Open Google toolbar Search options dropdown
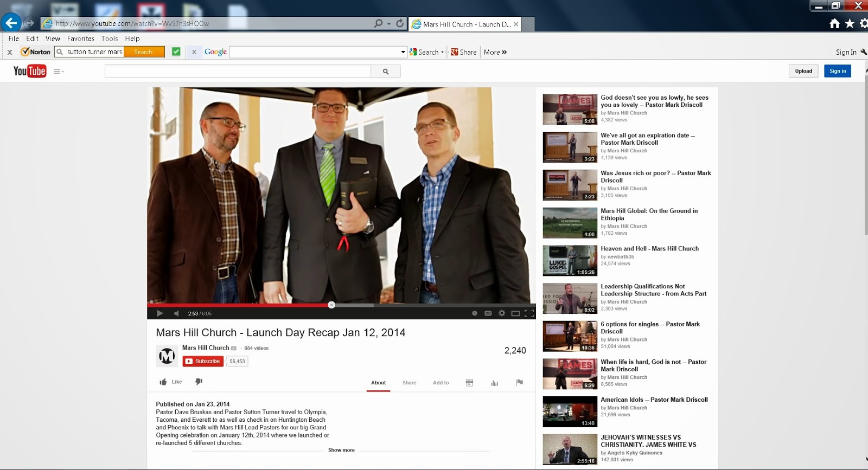 442,52
